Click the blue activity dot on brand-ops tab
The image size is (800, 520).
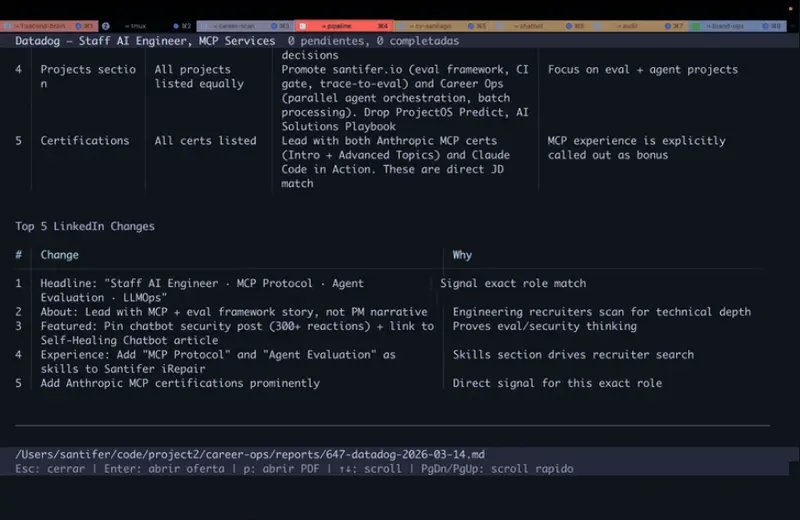point(765,26)
